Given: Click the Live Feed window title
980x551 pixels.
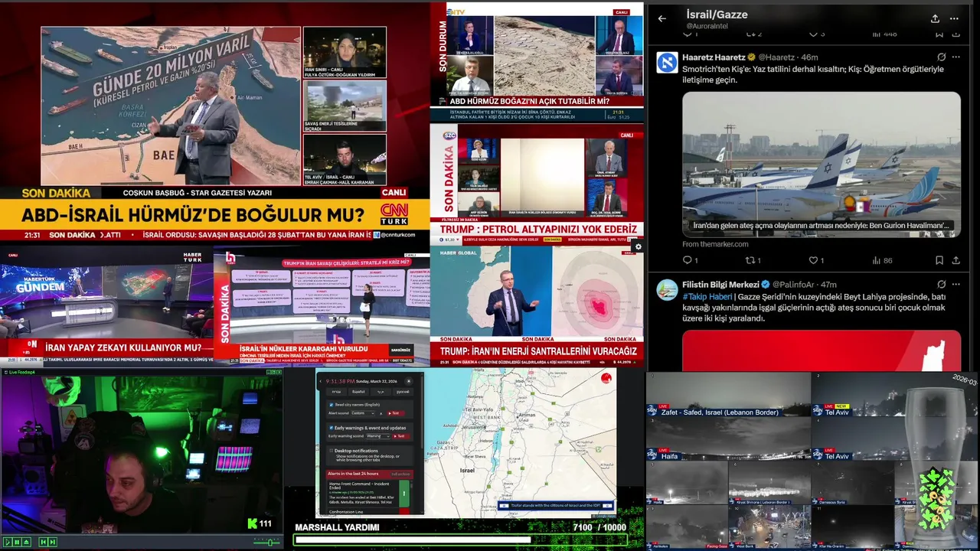Looking at the screenshot, I should [x=21, y=372].
